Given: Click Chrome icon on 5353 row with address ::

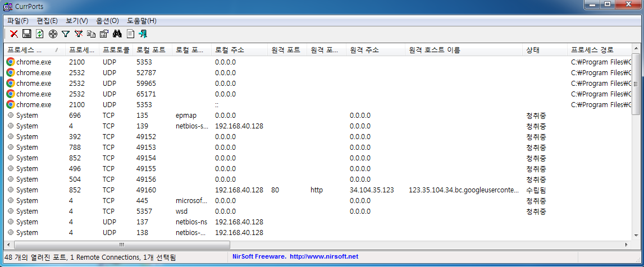Looking at the screenshot, I should click(11, 104).
